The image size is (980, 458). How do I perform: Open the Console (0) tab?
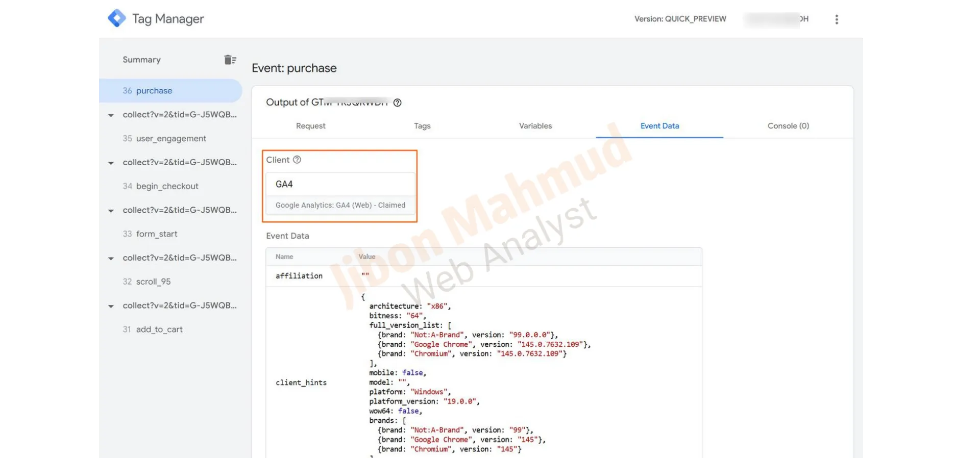pyautogui.click(x=788, y=126)
